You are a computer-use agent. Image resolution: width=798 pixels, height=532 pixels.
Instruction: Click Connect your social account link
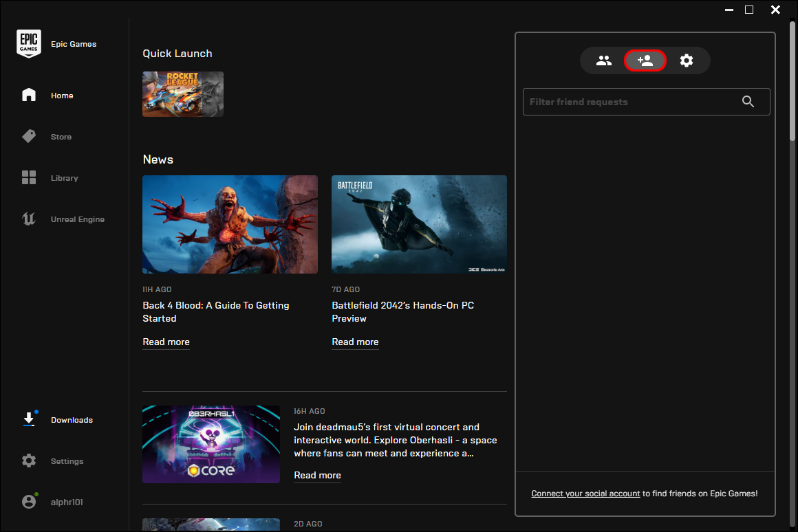click(x=586, y=494)
